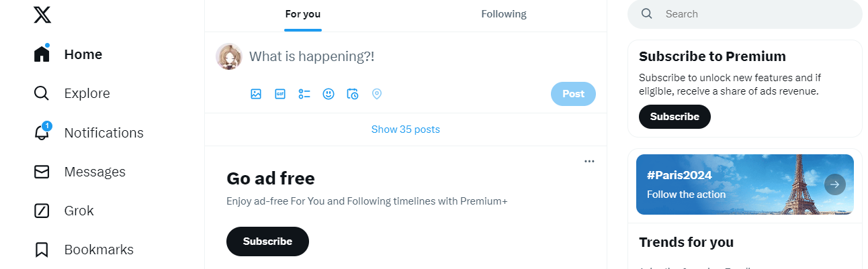Image resolution: width=868 pixels, height=269 pixels.
Task: Schedule the post with calendar icon
Action: [353, 94]
